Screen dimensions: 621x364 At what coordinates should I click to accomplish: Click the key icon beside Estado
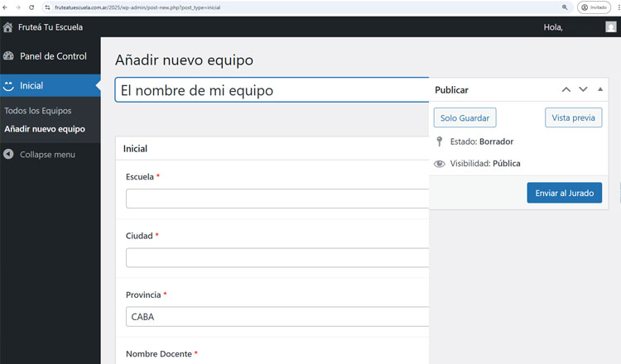(x=440, y=141)
